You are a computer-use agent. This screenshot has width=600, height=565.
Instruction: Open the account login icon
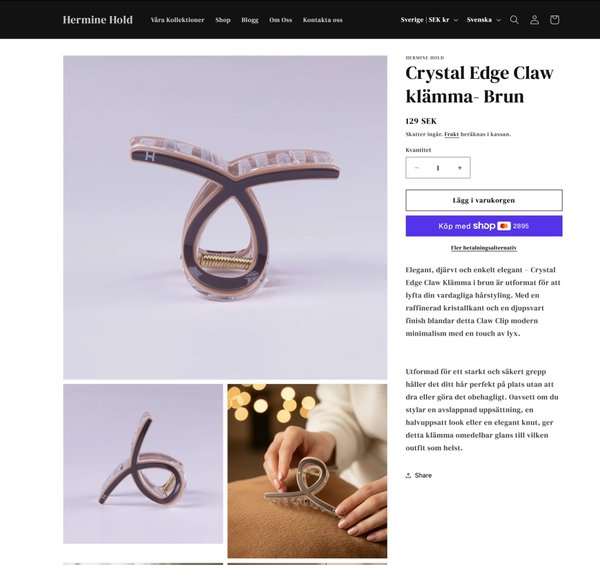click(x=534, y=20)
